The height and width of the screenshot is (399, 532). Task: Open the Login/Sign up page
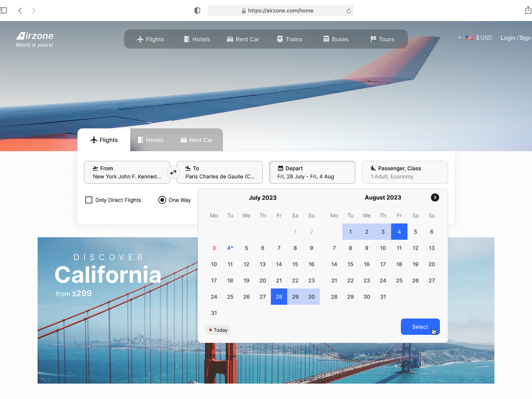click(515, 38)
